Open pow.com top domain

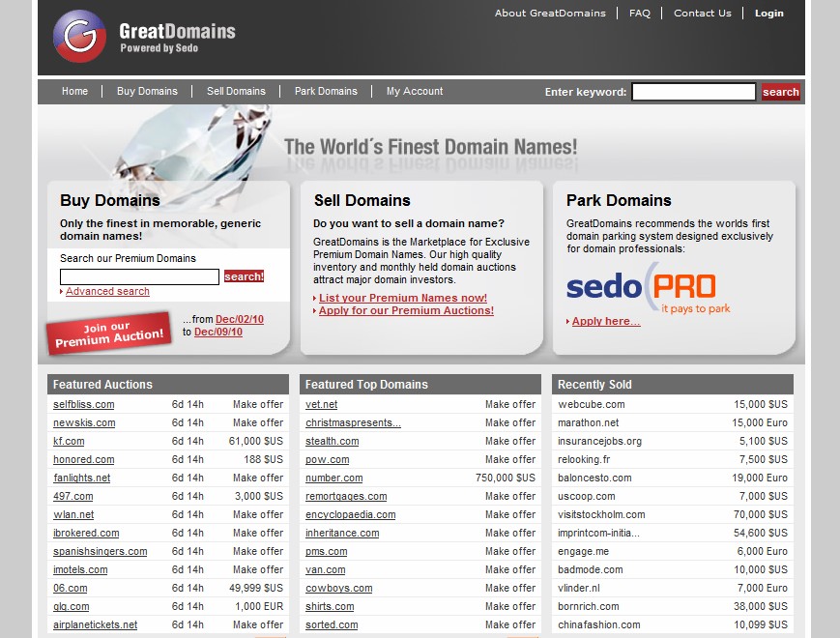(x=328, y=459)
